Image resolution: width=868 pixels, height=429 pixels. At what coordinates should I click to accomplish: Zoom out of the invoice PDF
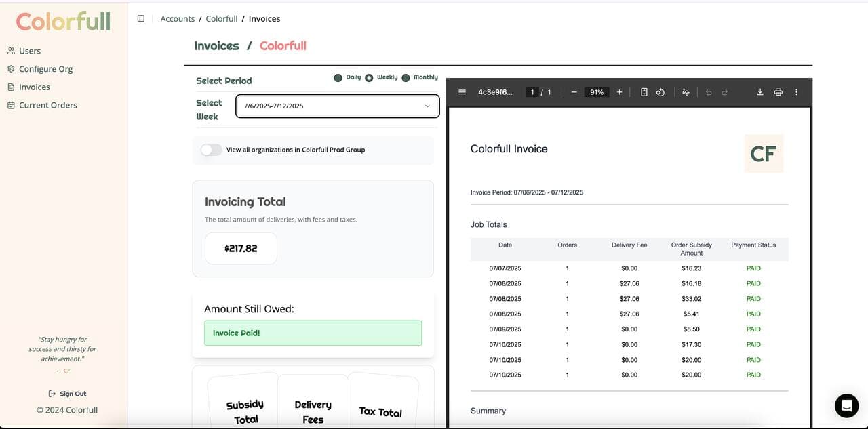(x=574, y=91)
